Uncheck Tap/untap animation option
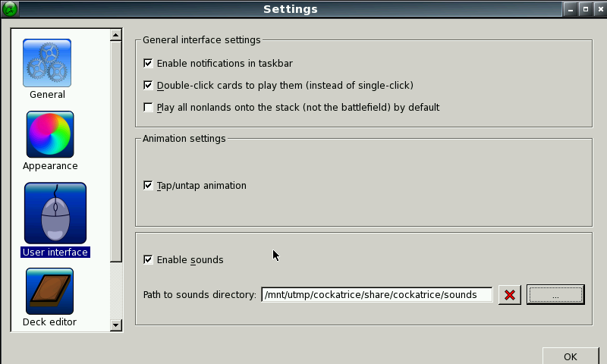607x364 pixels. pyautogui.click(x=148, y=185)
